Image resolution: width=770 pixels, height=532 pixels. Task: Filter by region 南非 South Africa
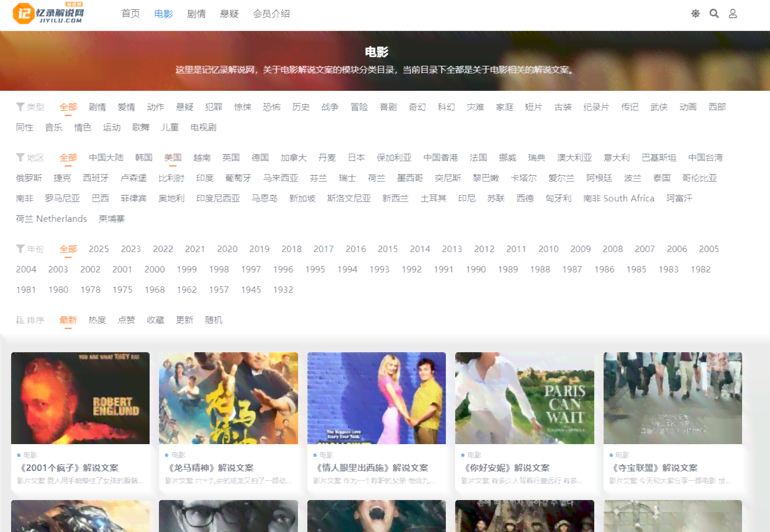pos(619,198)
